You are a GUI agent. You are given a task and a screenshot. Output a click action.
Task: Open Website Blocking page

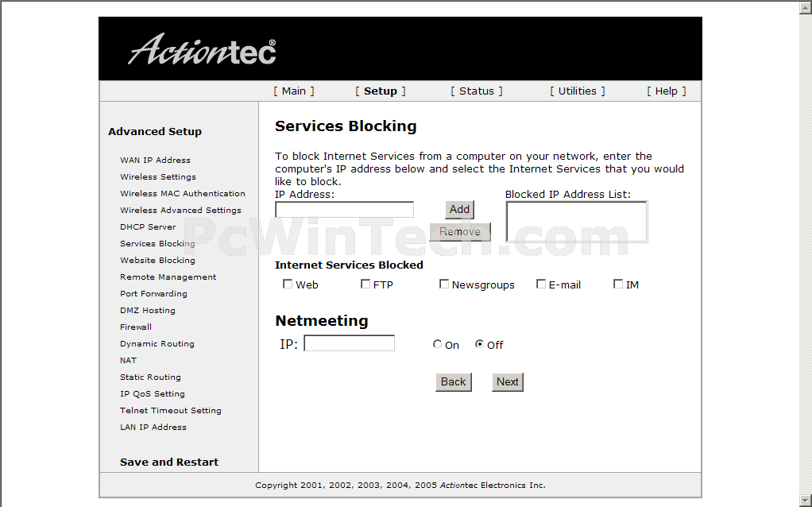[157, 260]
